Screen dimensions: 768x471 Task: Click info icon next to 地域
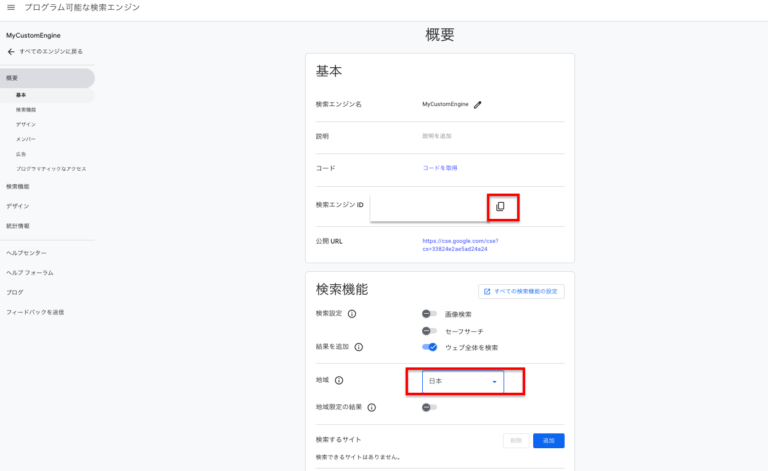point(339,381)
